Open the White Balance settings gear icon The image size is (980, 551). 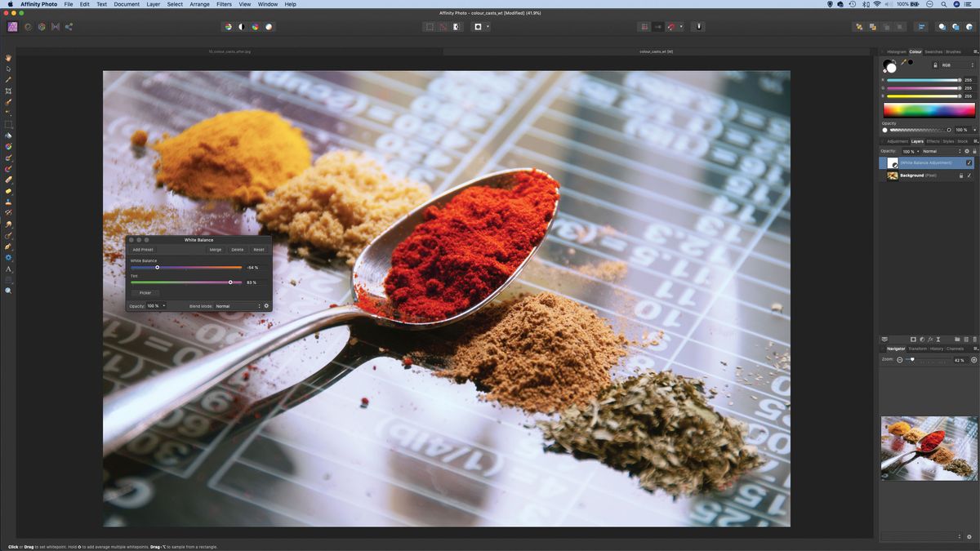tap(266, 306)
